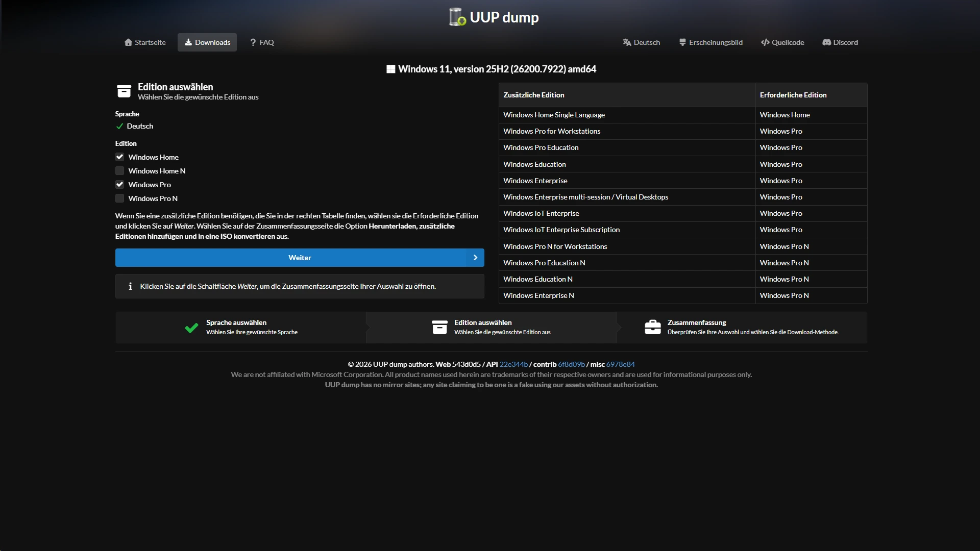Click the chevron arrow on Weiter button
Viewport: 980px width, 551px height.
pos(475,258)
